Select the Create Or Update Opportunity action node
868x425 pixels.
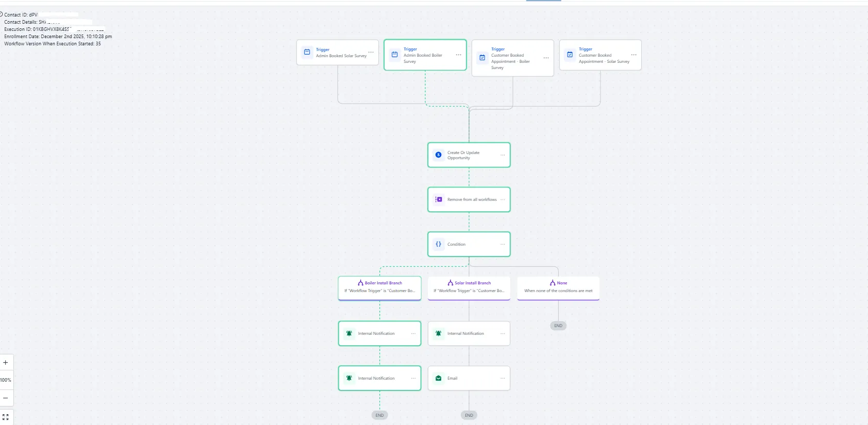coord(469,155)
